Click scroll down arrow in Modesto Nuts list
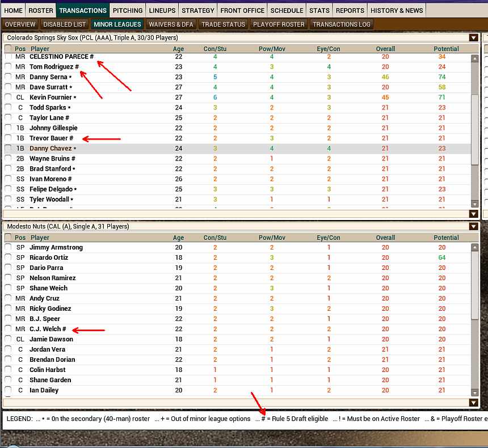Image resolution: width=488 pixels, height=448 pixels. (x=475, y=392)
